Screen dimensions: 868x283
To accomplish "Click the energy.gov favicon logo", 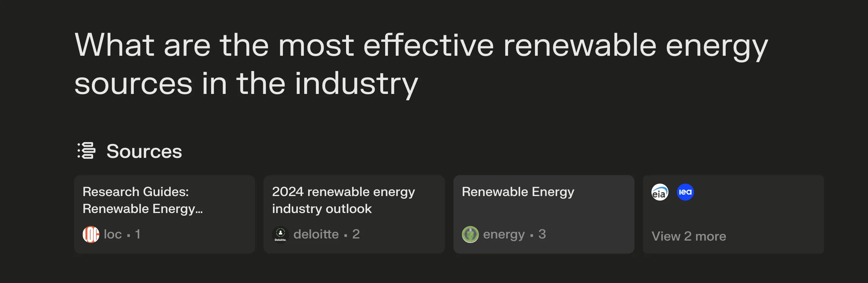I will click(470, 234).
